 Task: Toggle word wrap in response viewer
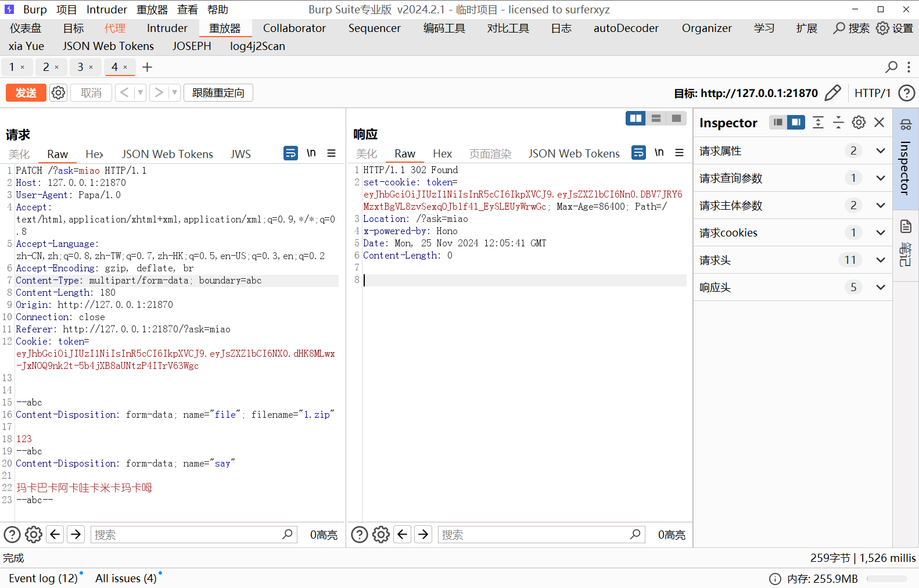(638, 152)
